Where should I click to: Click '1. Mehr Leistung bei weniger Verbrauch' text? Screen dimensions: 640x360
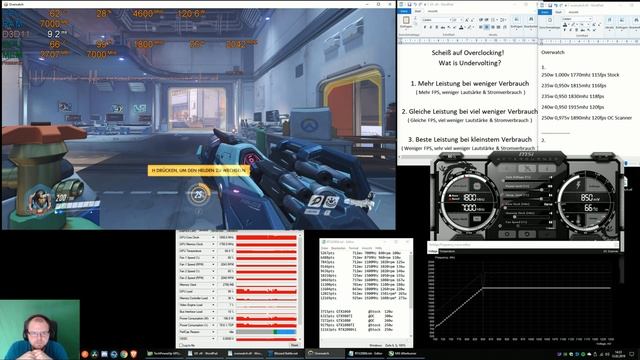tap(470, 84)
